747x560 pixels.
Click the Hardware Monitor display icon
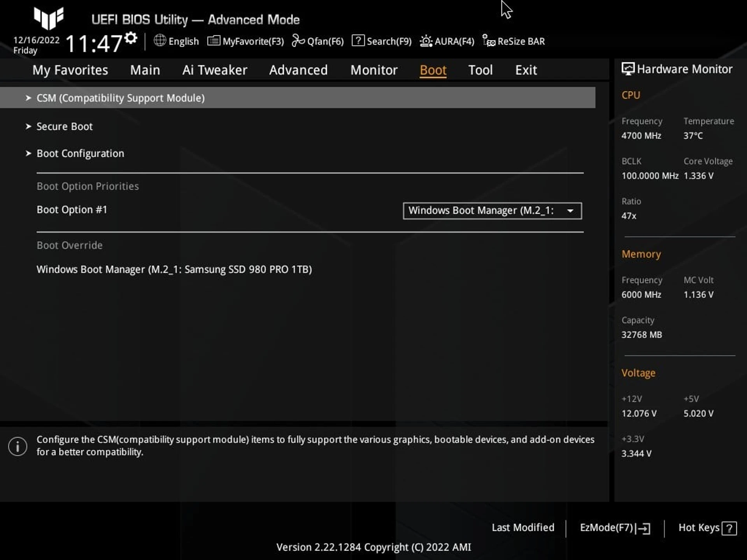[x=628, y=69]
